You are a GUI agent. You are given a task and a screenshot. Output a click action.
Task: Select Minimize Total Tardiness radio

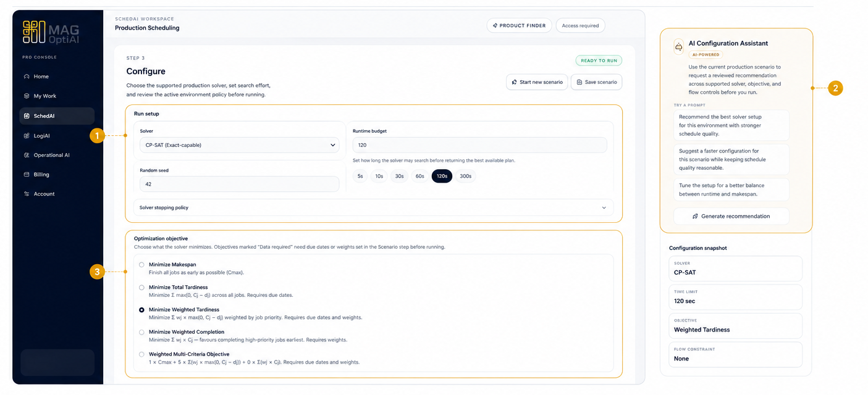pyautogui.click(x=142, y=288)
